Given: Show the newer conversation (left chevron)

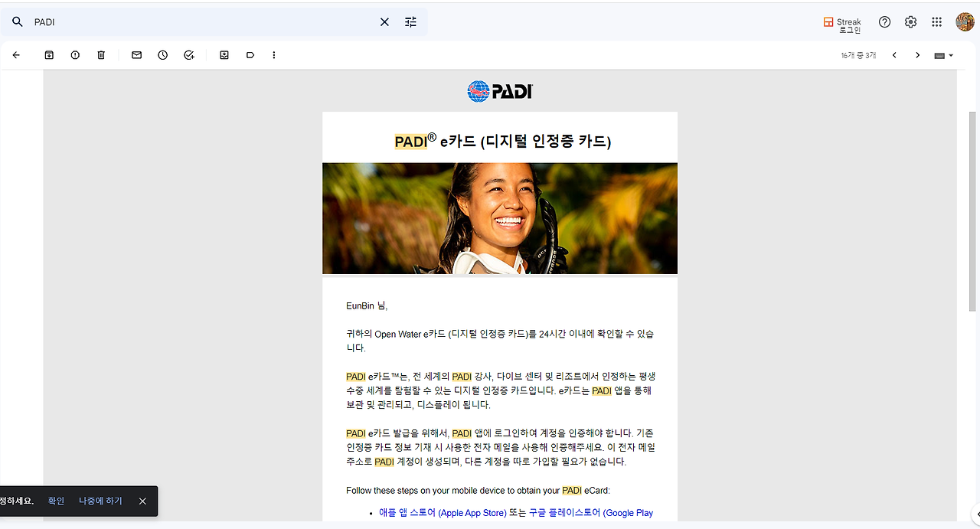Looking at the screenshot, I should [x=893, y=55].
